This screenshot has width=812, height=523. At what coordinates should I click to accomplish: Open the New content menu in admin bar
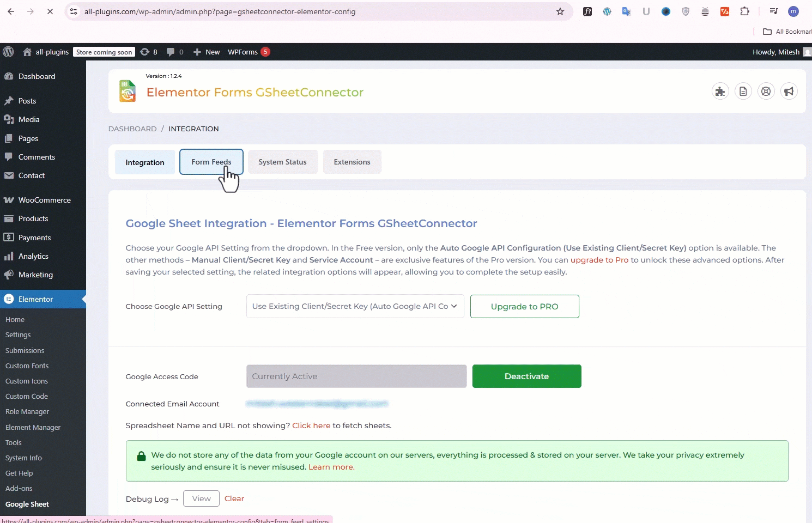coord(207,52)
